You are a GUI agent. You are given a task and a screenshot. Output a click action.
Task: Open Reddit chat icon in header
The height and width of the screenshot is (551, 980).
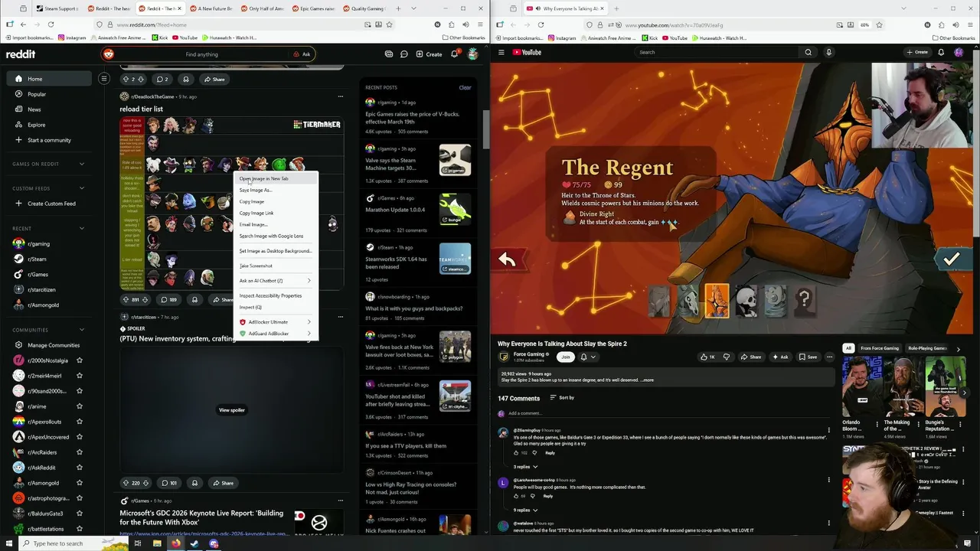point(403,54)
